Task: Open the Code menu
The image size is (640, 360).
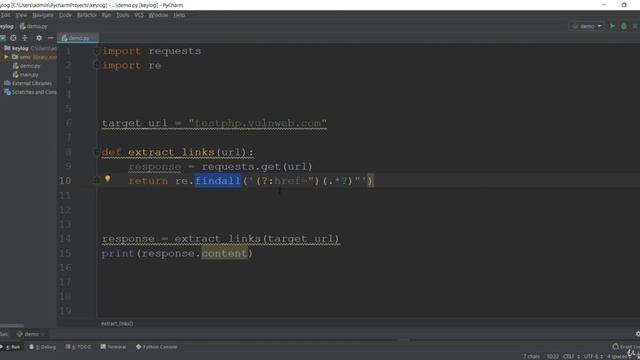Action: pyautogui.click(x=65, y=15)
